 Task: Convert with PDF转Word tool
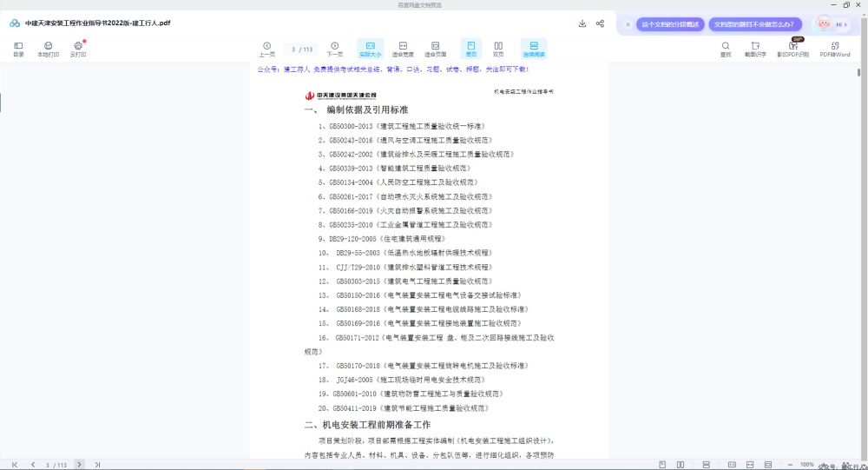tap(835, 49)
